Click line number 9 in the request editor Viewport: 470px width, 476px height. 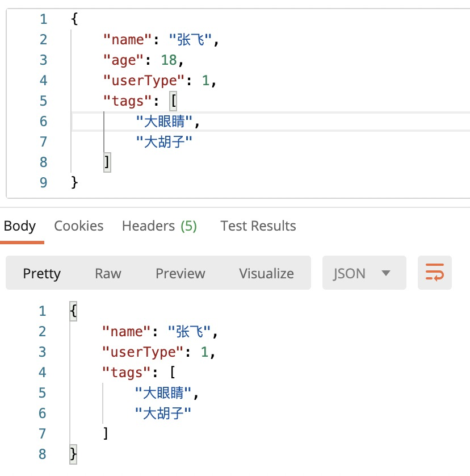[x=44, y=183]
